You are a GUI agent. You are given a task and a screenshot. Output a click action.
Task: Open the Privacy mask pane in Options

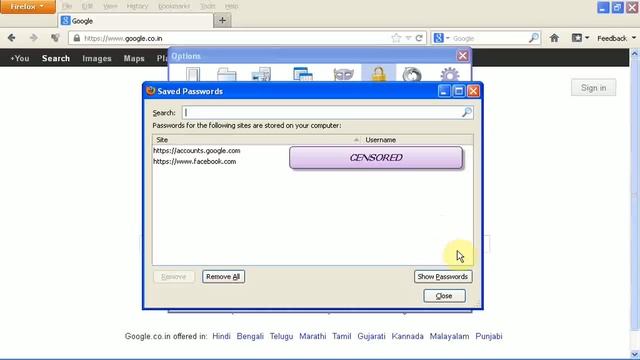[x=343, y=74]
